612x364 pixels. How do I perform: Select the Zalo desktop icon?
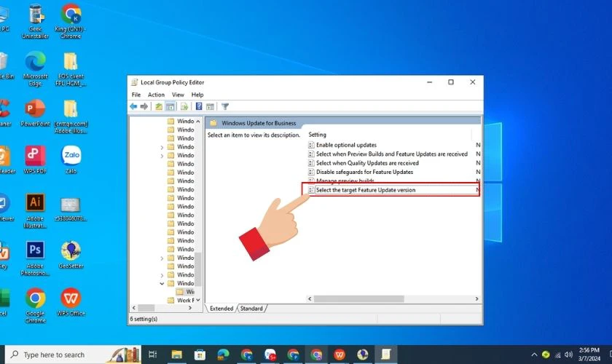pos(71,160)
